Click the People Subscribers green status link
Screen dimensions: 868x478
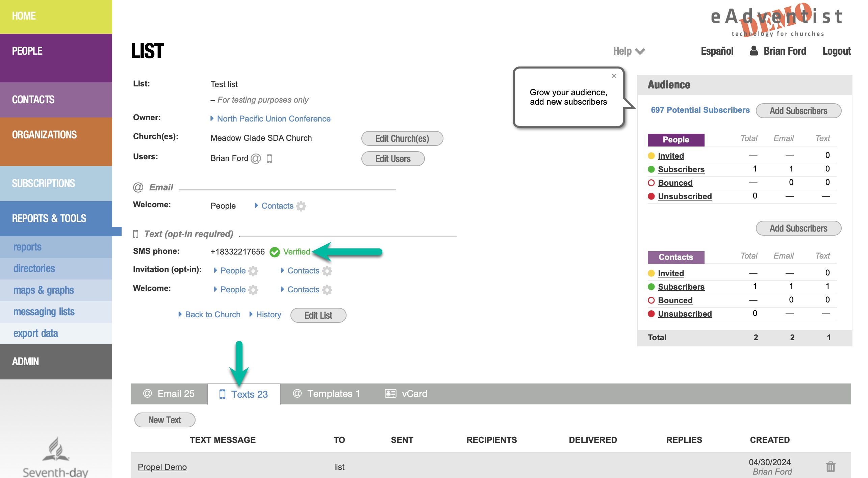point(681,169)
